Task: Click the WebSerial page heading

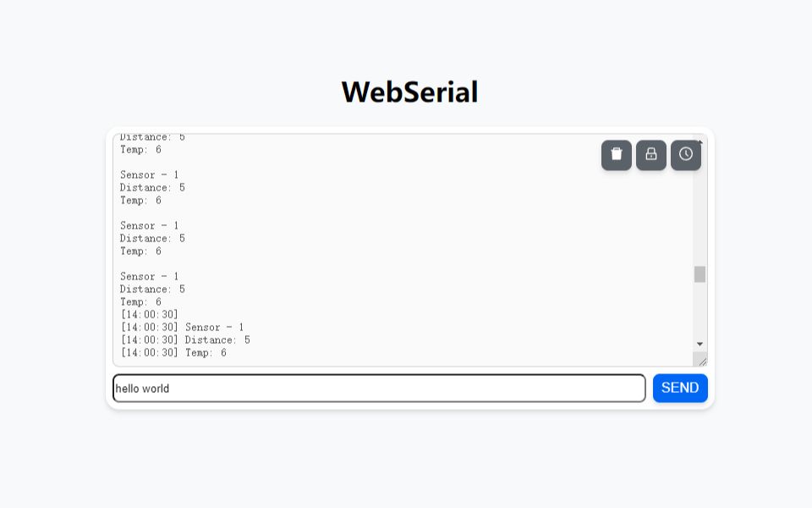Action: click(409, 92)
